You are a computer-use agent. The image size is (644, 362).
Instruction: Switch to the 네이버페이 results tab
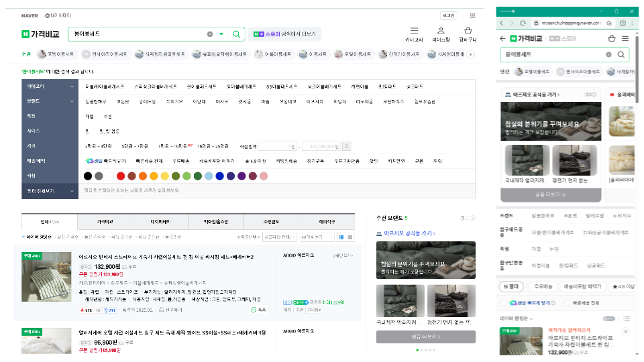[160, 222]
